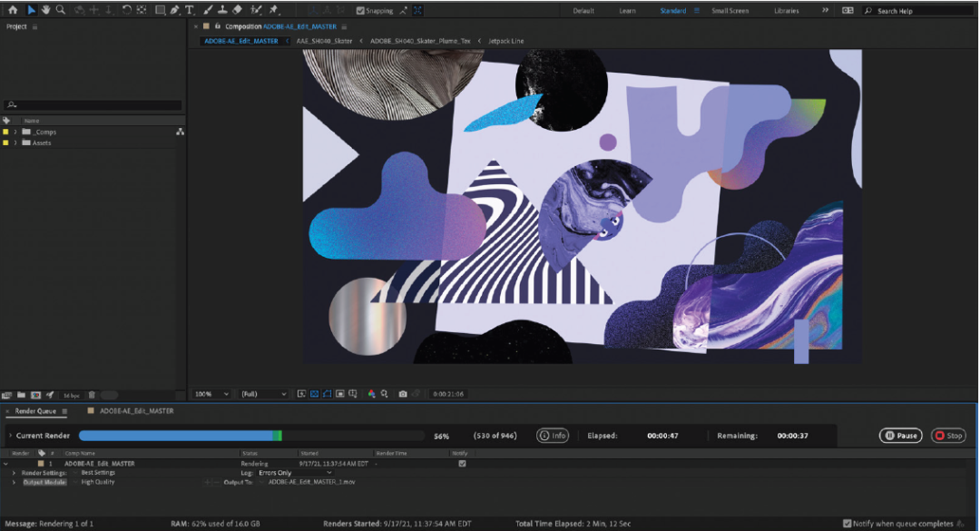Switch to the Default workspace

(583, 11)
